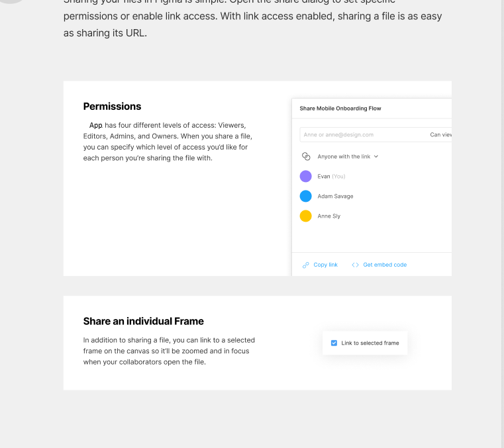Toggle the Link to selected frame checkbox
Viewport: 504px width, 448px height.
coord(334,343)
